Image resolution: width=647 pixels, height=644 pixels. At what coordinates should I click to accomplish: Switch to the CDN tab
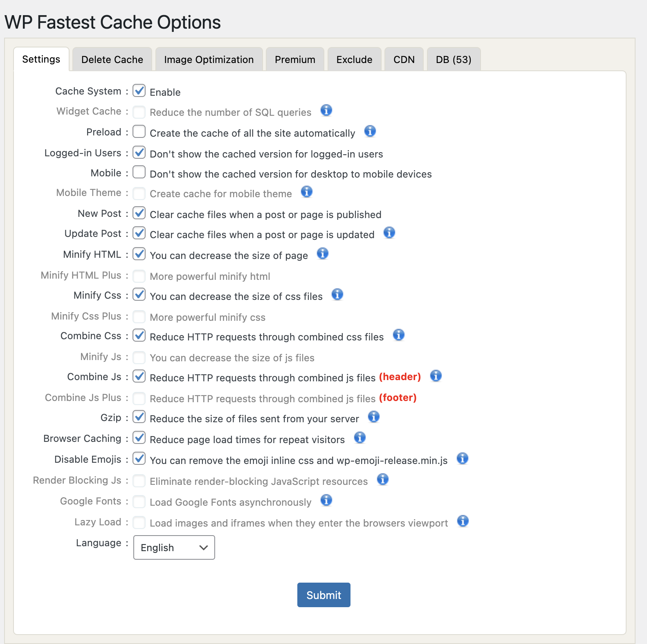[404, 60]
